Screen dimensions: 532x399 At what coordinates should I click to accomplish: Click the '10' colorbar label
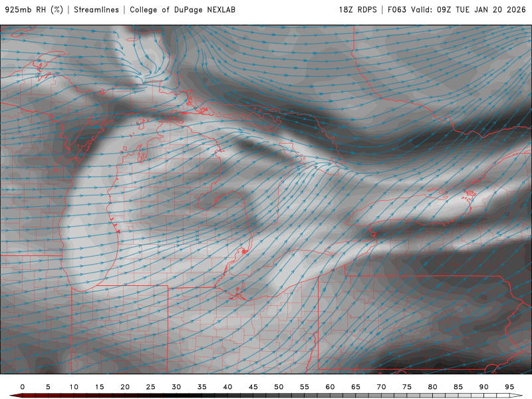click(x=74, y=387)
